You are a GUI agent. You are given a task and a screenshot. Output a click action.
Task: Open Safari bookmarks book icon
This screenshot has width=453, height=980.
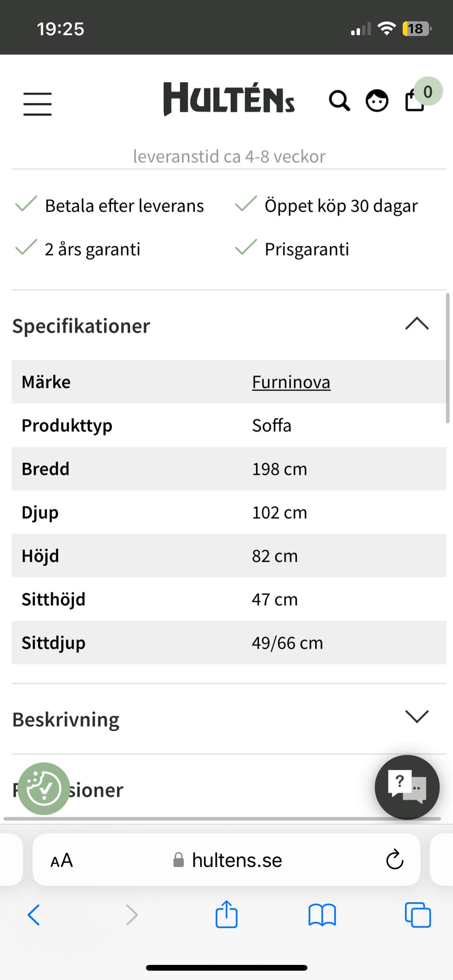click(x=322, y=915)
